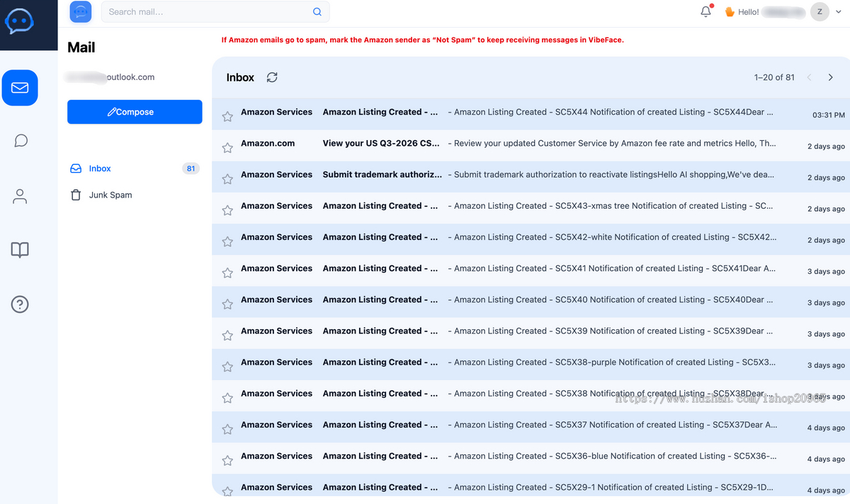Image resolution: width=850 pixels, height=504 pixels.
Task: Open the open-book guide sidebar icon
Action: (20, 250)
